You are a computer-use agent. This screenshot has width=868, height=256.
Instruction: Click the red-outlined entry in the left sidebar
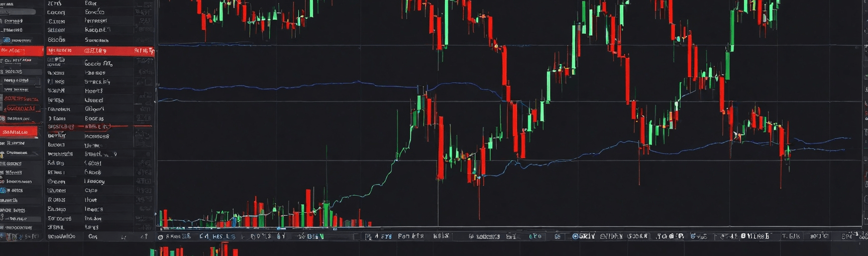(21, 108)
